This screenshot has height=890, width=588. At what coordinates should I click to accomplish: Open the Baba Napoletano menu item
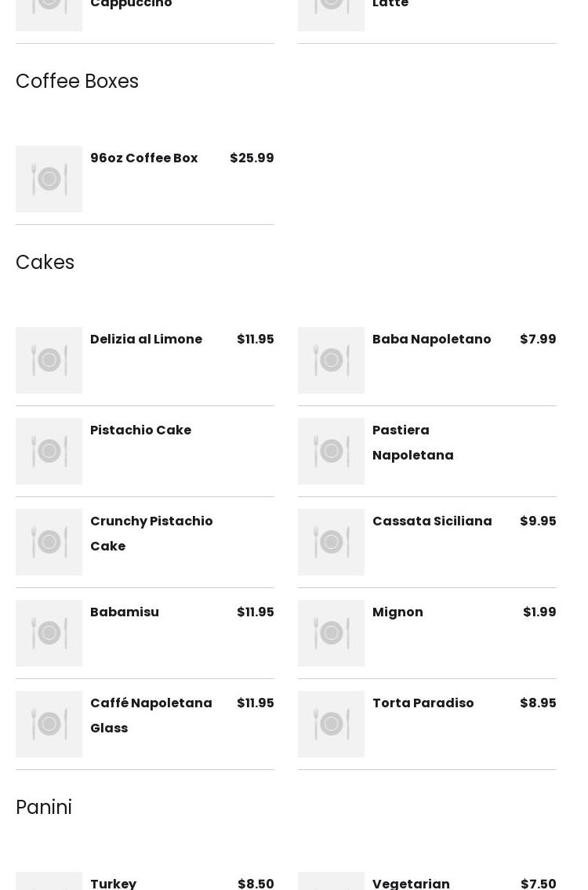pyautogui.click(x=431, y=340)
